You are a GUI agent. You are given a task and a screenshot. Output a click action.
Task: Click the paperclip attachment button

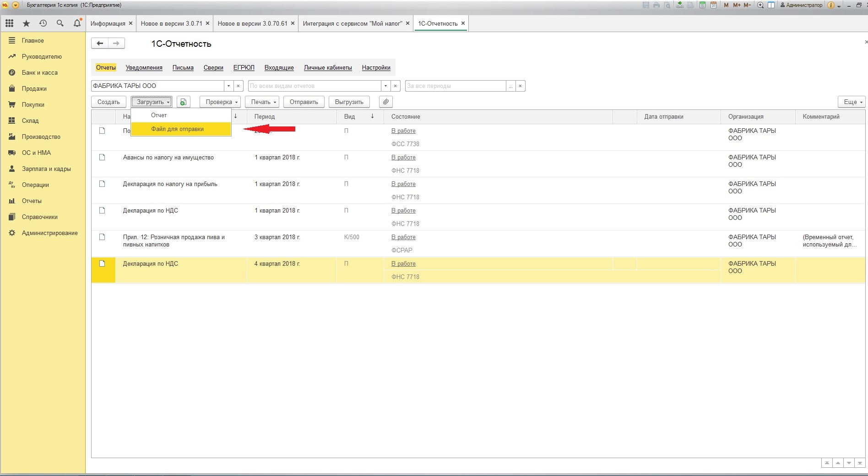point(386,102)
